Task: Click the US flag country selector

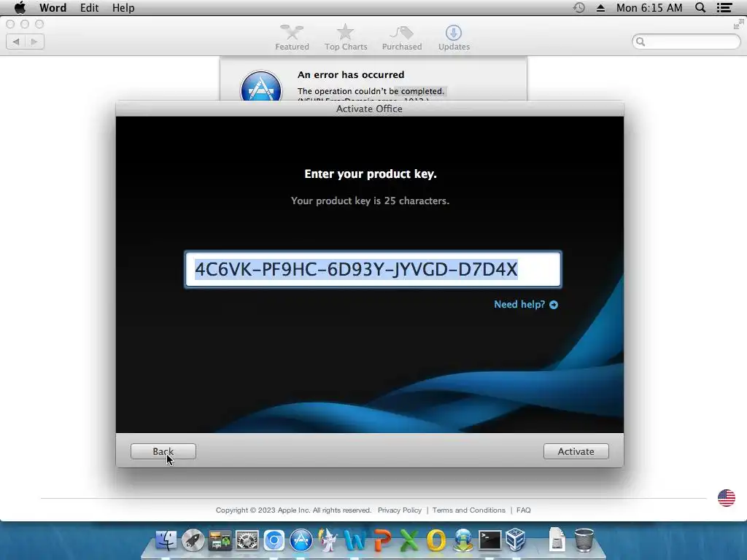Action: [727, 498]
